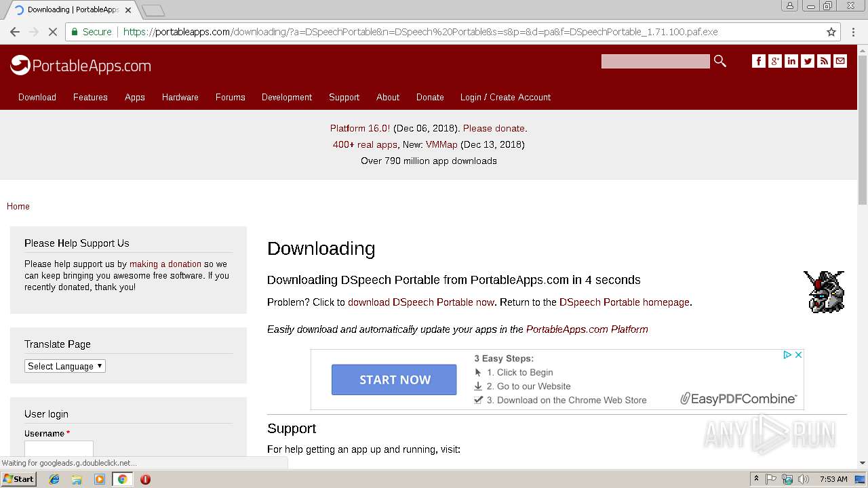The image size is (868, 488).
Task: Open the Select Language dropdown
Action: click(65, 366)
